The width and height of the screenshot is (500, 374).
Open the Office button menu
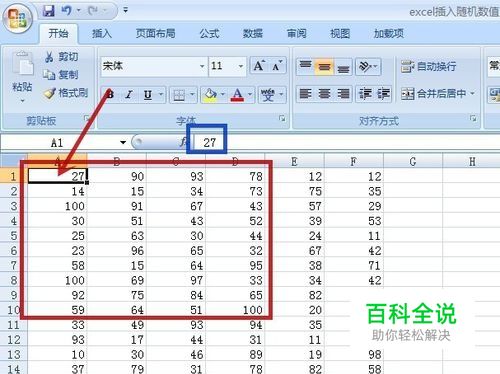pos(18,18)
